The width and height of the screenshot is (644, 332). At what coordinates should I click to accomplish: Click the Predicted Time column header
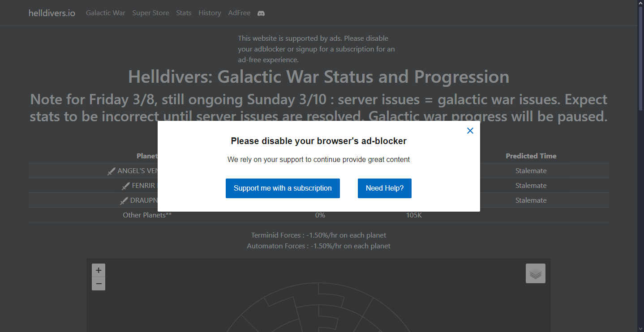click(531, 156)
